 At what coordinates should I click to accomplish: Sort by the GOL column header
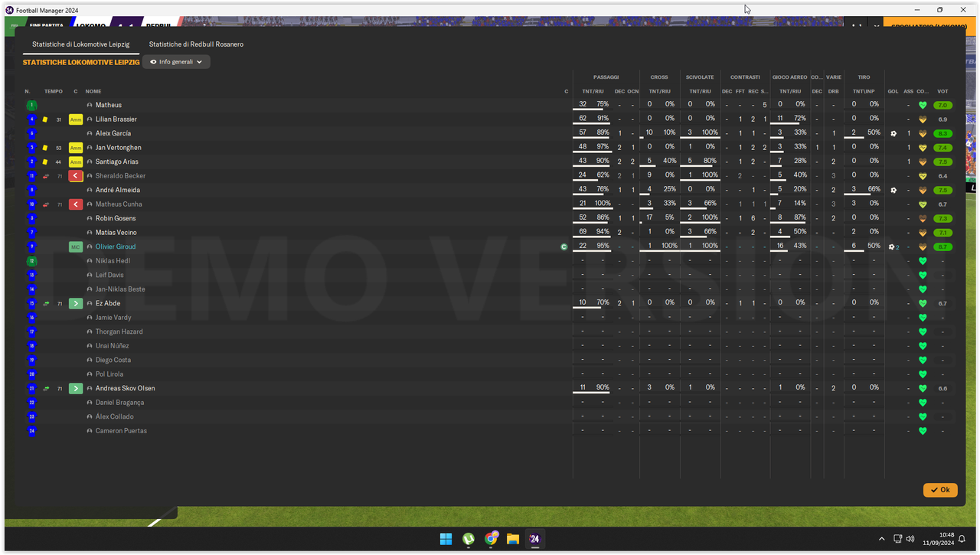(893, 91)
